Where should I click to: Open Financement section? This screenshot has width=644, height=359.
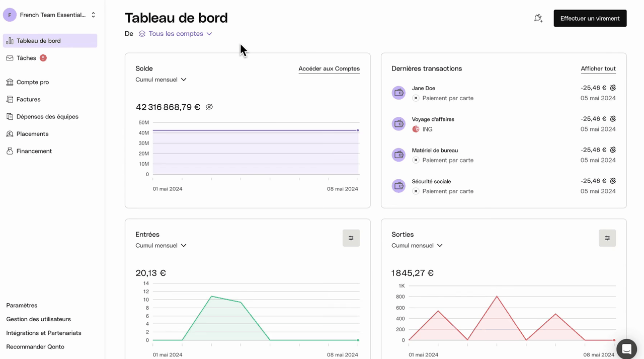pyautogui.click(x=50, y=151)
